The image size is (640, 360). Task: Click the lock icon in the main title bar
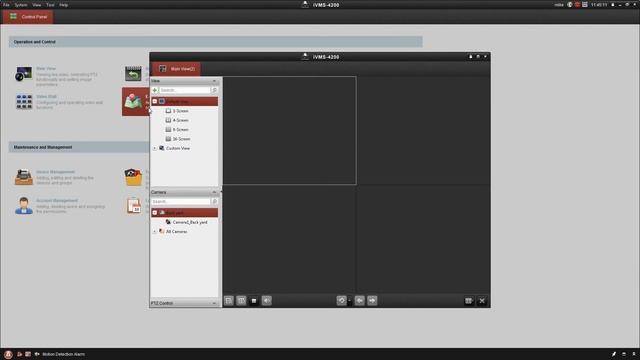point(613,5)
